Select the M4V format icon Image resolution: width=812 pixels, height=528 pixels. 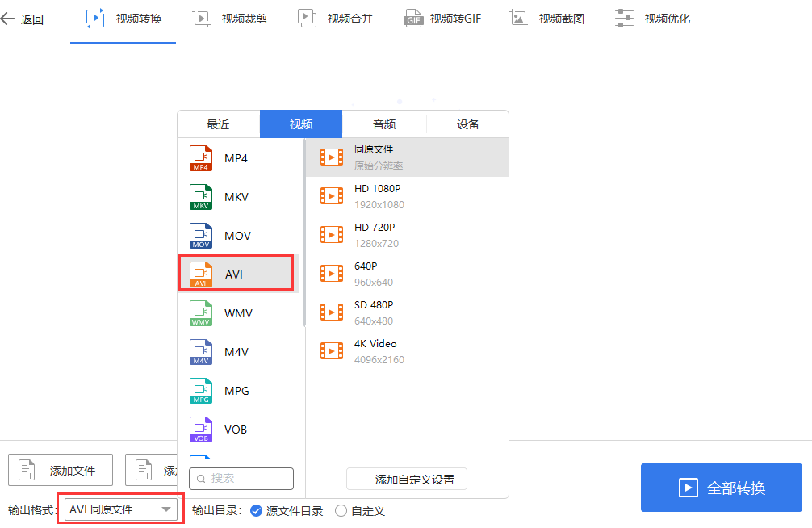(200, 352)
